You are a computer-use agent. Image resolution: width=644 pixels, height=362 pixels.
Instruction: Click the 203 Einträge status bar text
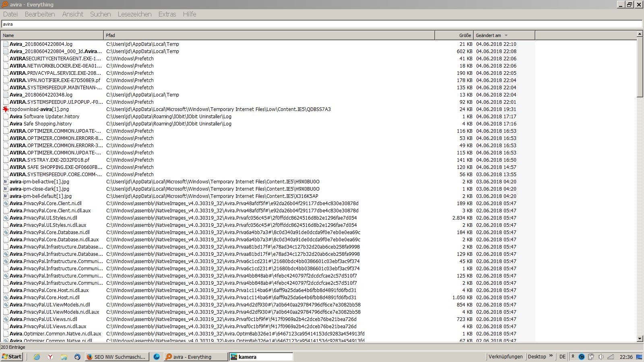[x=13, y=347]
